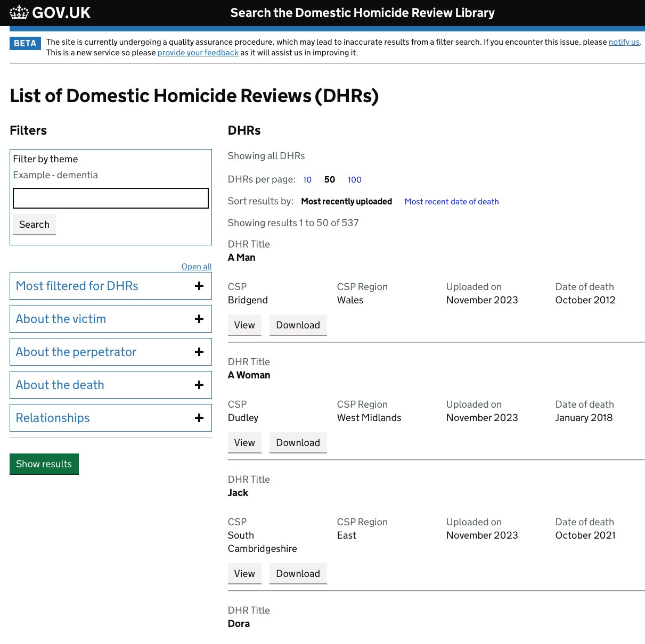645x644 pixels.
Task: Click CSP Region value Wales
Action: click(350, 300)
